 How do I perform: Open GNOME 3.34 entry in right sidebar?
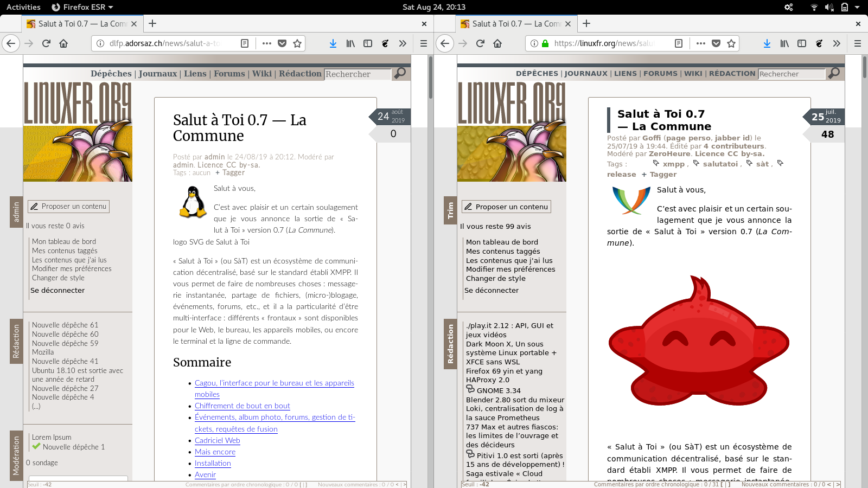coord(499,390)
